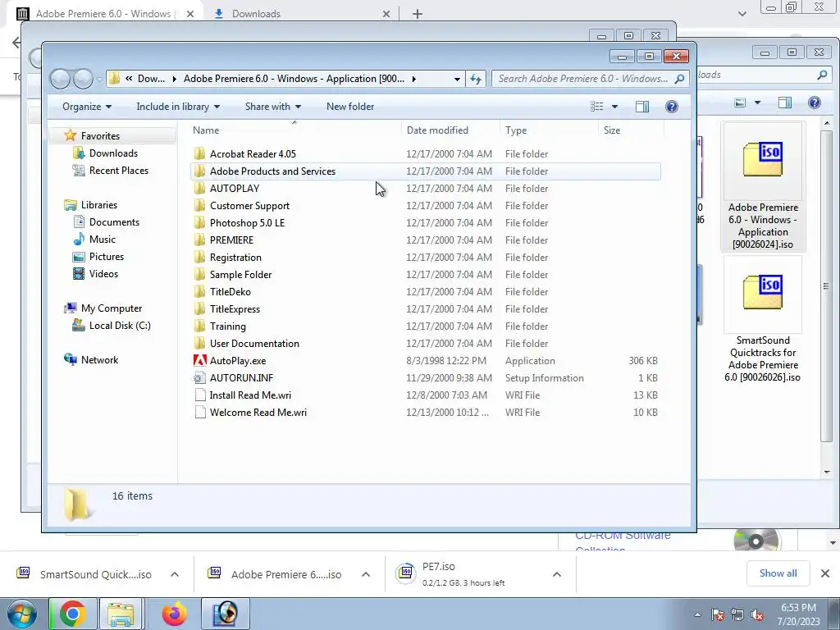This screenshot has height=630, width=840.
Task: Click New folder button
Action: coord(350,107)
